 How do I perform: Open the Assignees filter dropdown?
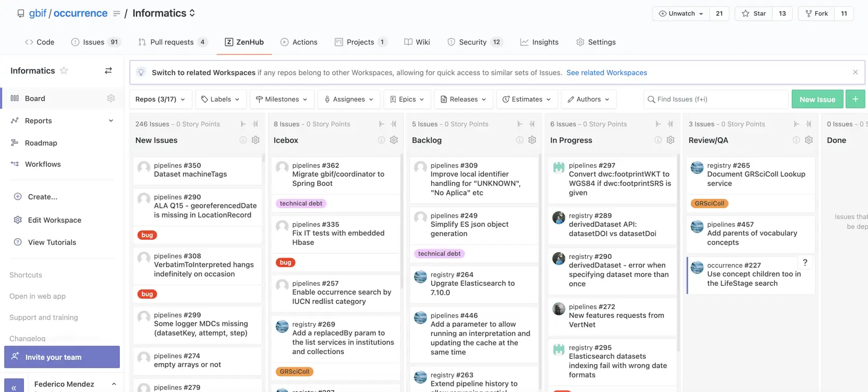[x=349, y=99]
